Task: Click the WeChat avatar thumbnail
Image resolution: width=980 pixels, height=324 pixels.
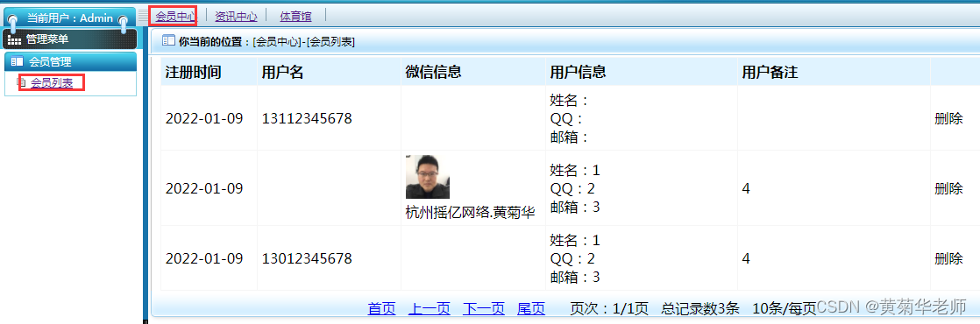Action: (x=428, y=177)
